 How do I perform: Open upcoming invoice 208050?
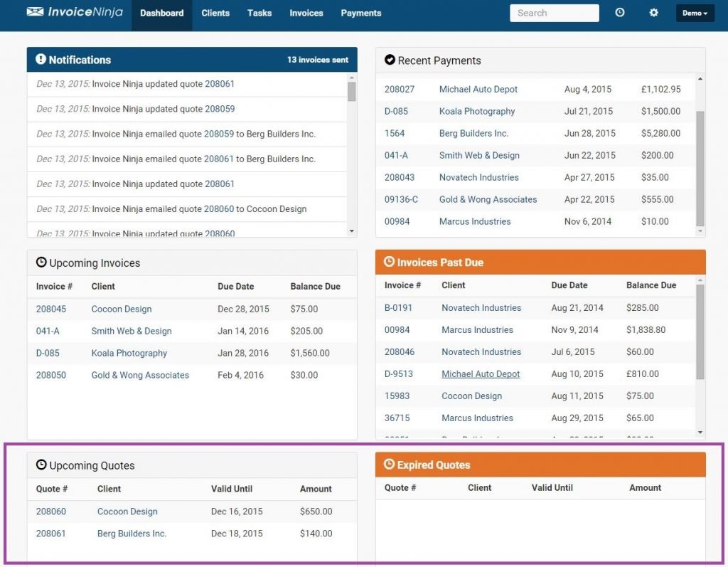coord(51,375)
